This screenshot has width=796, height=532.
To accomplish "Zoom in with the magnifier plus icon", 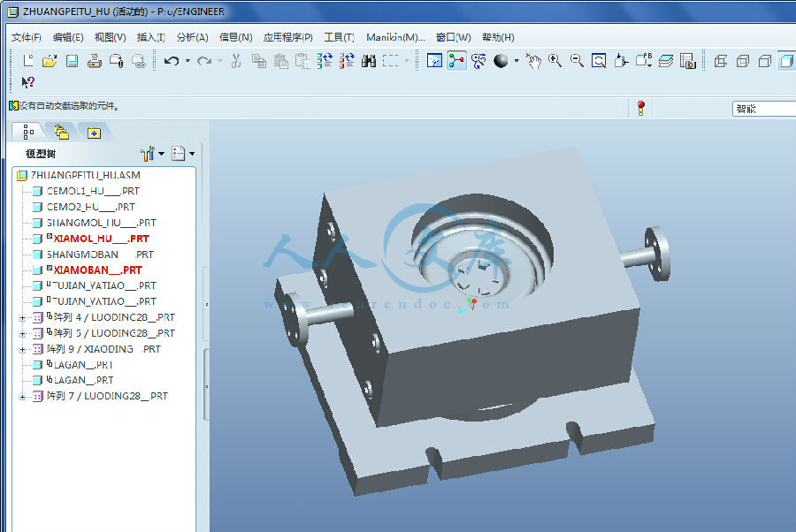I will tap(555, 61).
